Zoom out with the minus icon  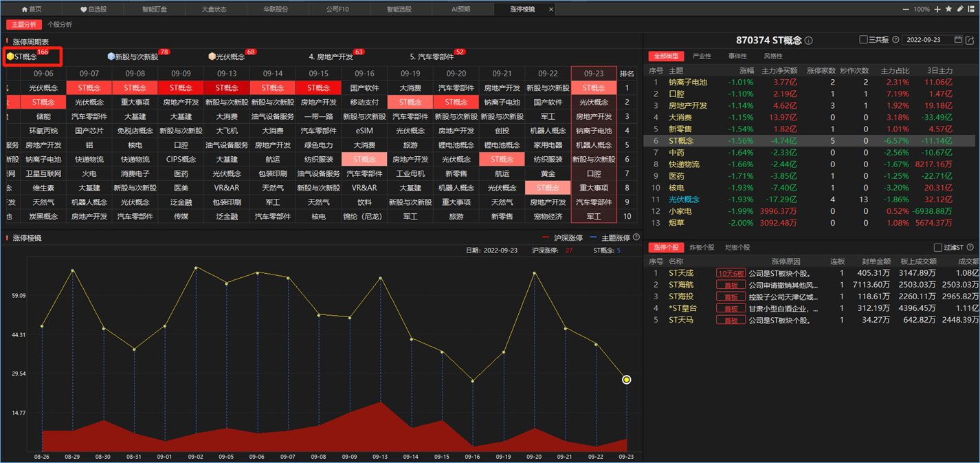tap(906, 9)
